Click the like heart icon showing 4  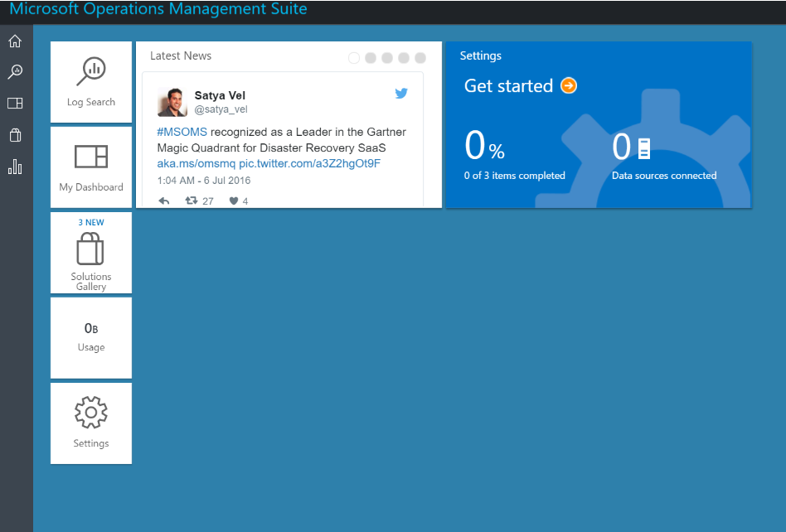[x=234, y=201]
